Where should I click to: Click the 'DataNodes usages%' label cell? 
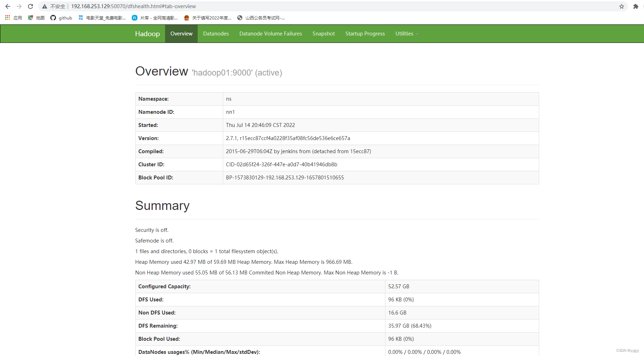point(260,351)
